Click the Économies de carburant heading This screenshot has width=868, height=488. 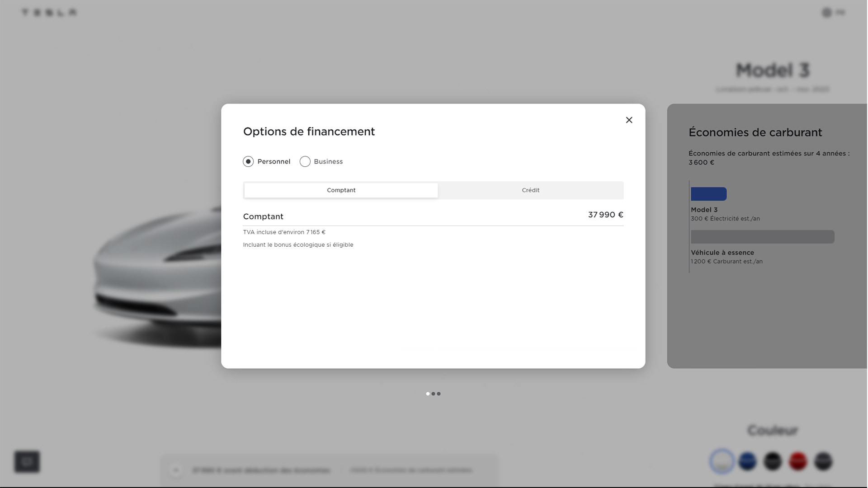[755, 132]
